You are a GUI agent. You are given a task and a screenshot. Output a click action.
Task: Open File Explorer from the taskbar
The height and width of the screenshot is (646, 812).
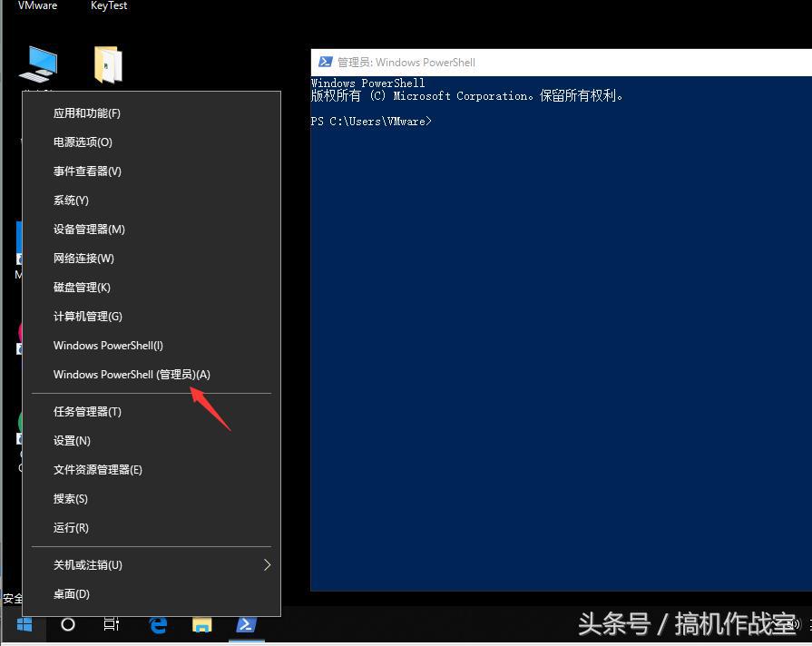(201, 625)
